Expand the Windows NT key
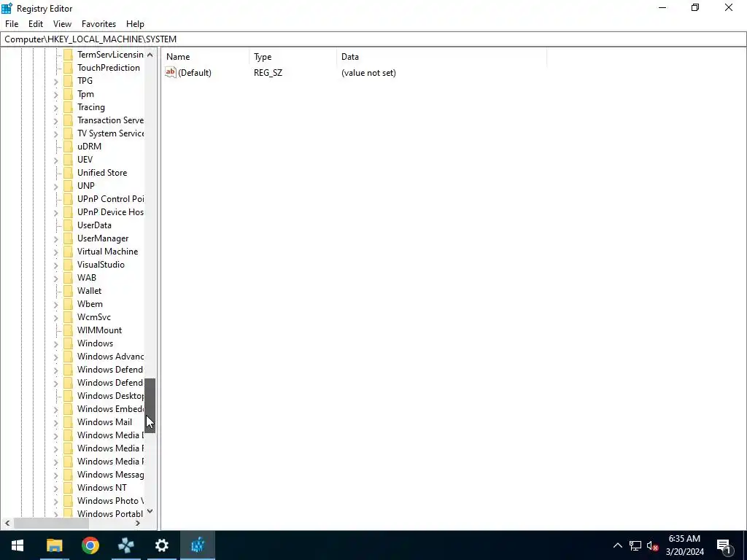The image size is (747, 560). [55, 488]
